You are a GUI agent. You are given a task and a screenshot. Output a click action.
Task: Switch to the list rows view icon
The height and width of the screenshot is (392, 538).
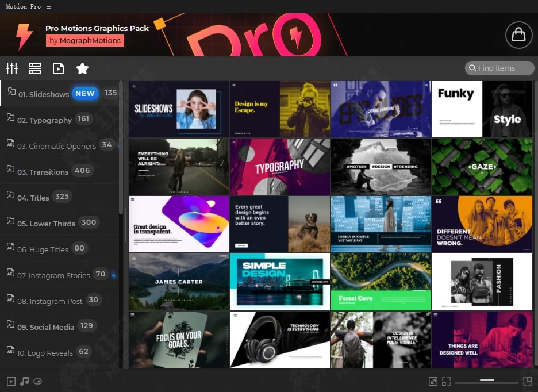pos(35,68)
